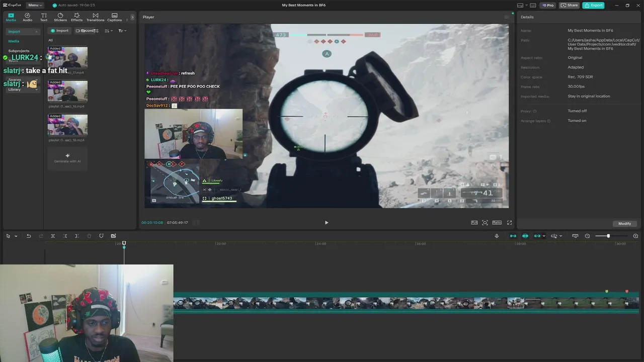Click the preview axis icon
Image resolution: width=644 pixels, height=362 pixels.
554,236
